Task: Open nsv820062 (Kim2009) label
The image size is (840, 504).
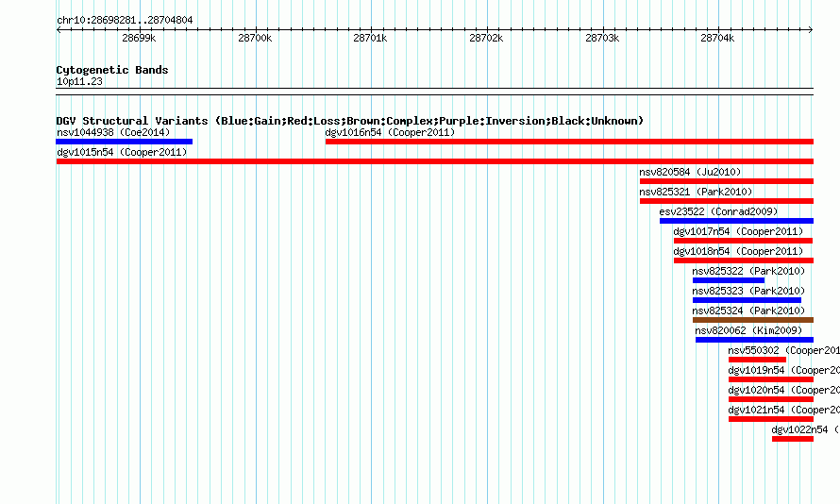Action: 748,330
